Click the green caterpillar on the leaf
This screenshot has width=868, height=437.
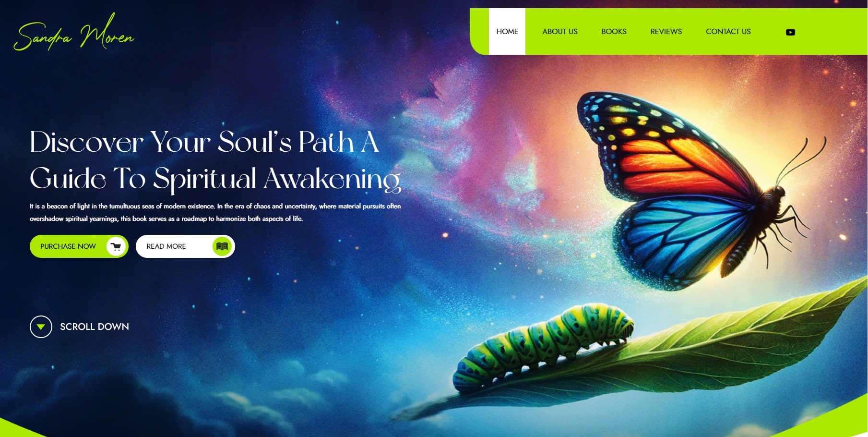(x=543, y=348)
